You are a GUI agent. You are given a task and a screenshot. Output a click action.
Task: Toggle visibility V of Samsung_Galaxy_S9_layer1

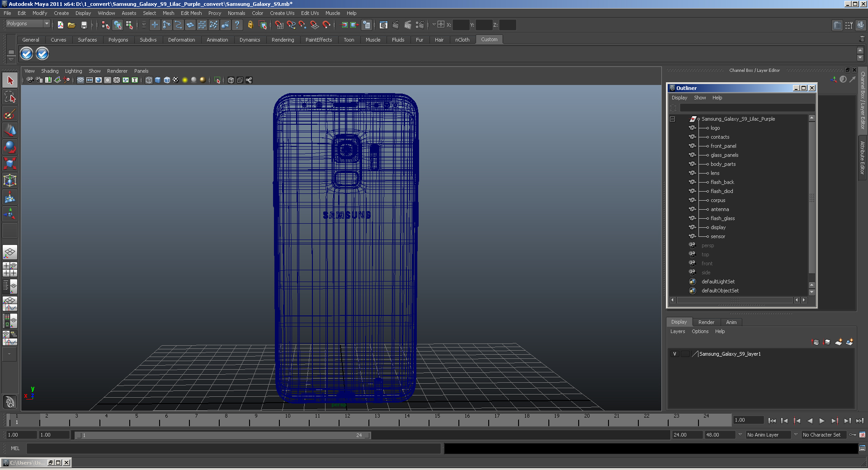(x=675, y=354)
